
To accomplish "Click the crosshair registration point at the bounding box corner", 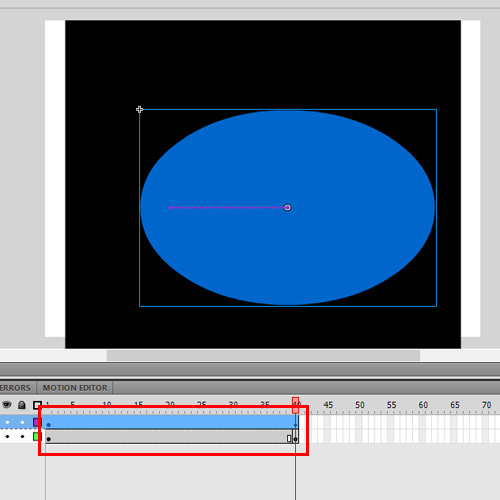I will [139, 109].
